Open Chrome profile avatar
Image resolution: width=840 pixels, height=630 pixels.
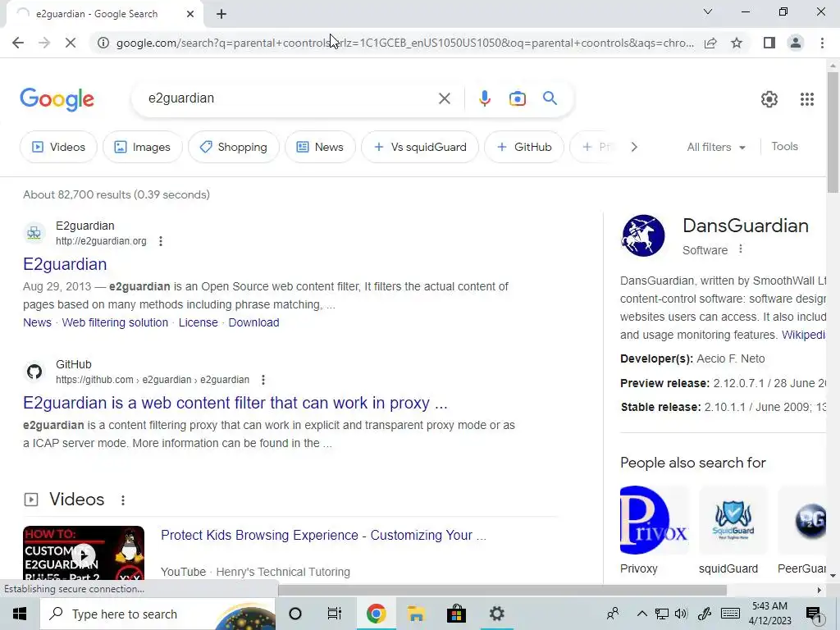pos(796,43)
